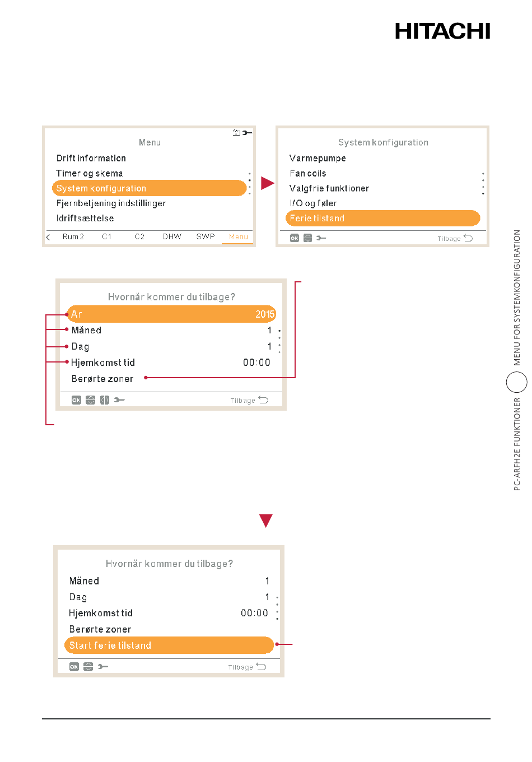
Task: Click left/right arrows icon in date screen footer
Action: [104, 400]
